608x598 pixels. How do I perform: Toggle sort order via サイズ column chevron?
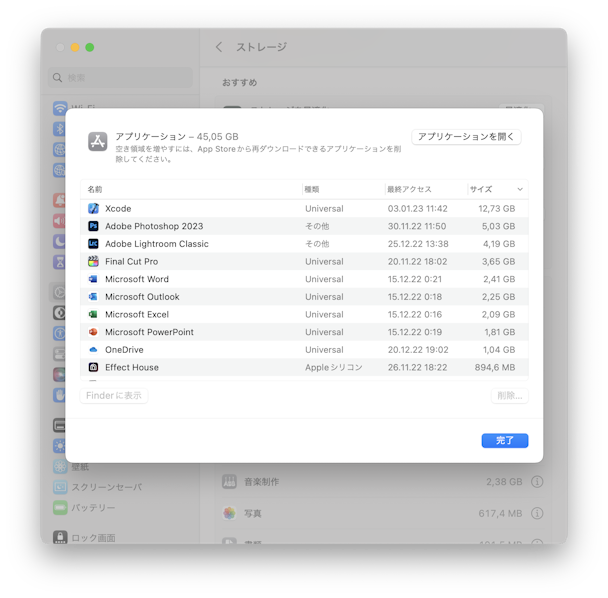pos(520,189)
